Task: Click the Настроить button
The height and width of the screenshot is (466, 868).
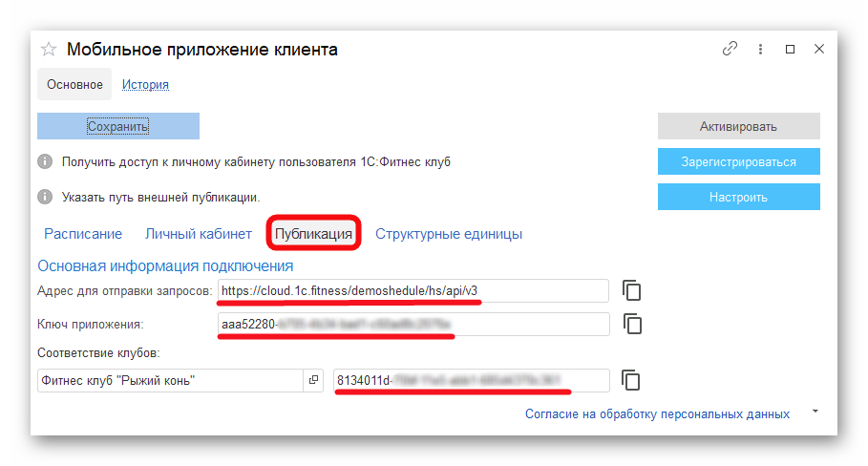Action: coord(738,197)
